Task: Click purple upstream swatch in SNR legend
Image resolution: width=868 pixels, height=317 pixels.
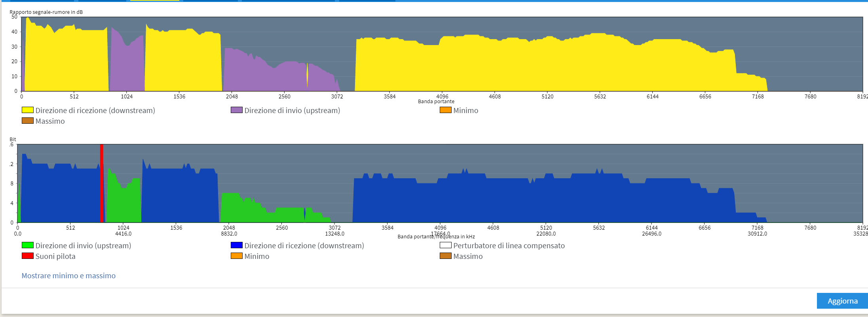Action: click(237, 110)
